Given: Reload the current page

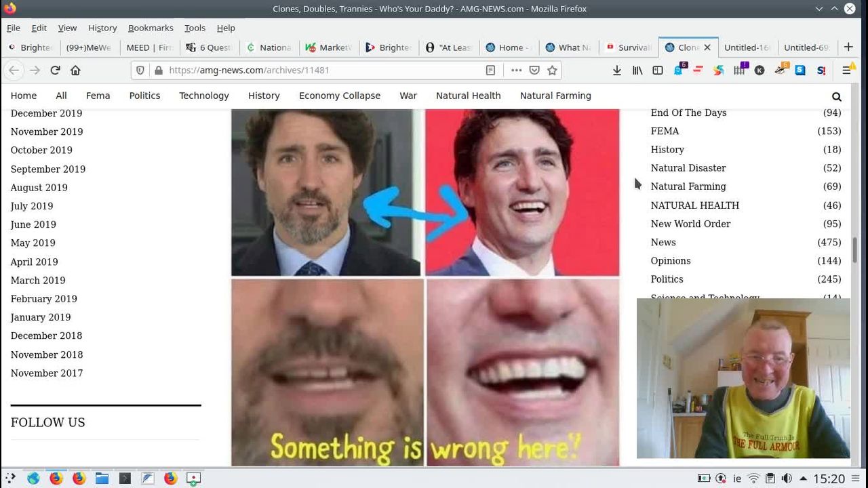Looking at the screenshot, I should (55, 70).
